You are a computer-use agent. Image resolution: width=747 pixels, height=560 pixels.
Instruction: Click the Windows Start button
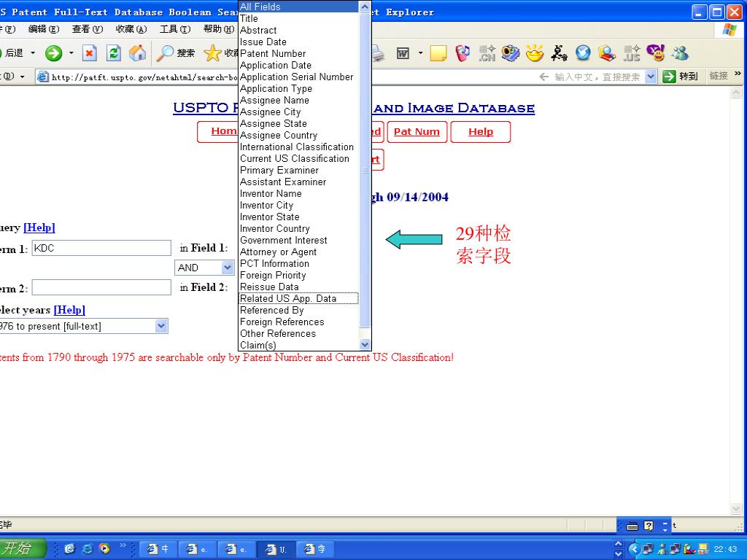tap(23, 548)
